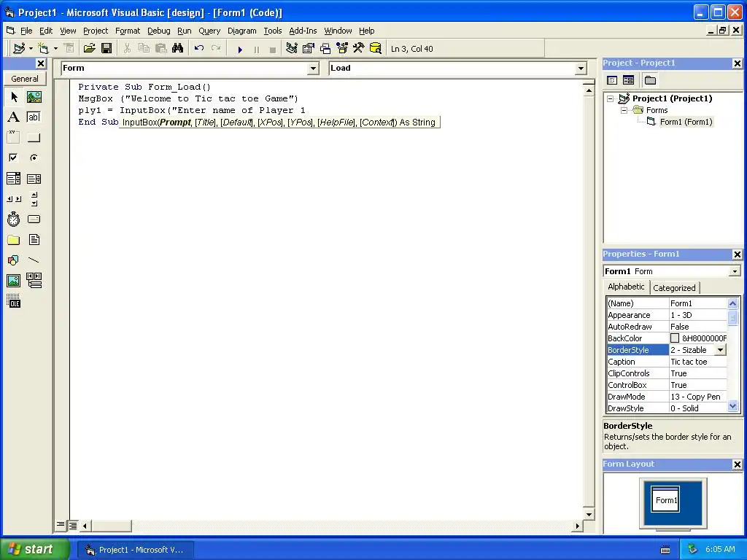Viewport: 747px width, 560px height.
Task: Select the Image control tool
Action: [x=14, y=281]
